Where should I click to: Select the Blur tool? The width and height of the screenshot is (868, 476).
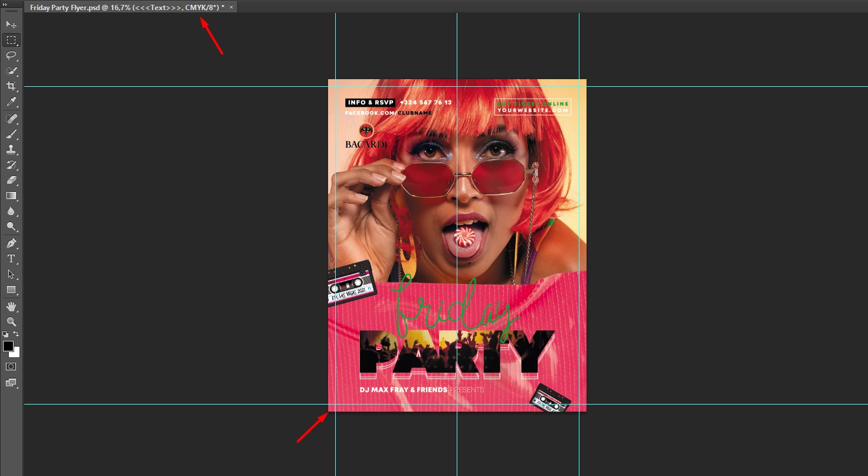pos(11,211)
